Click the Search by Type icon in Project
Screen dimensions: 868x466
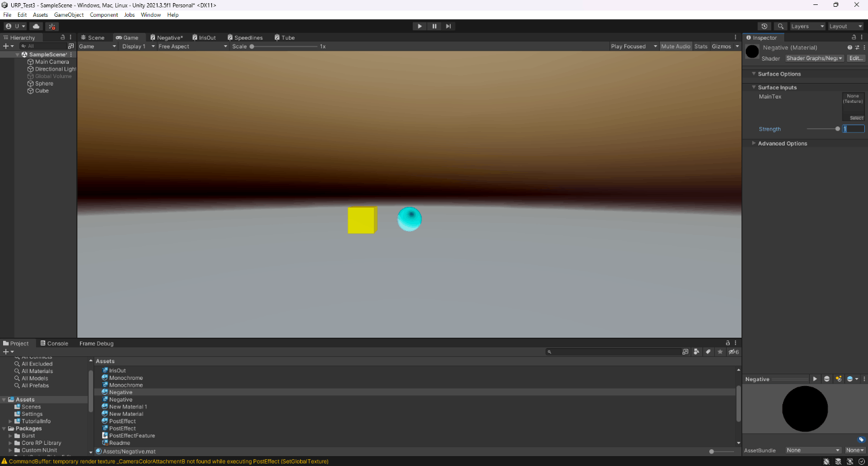tap(697, 352)
